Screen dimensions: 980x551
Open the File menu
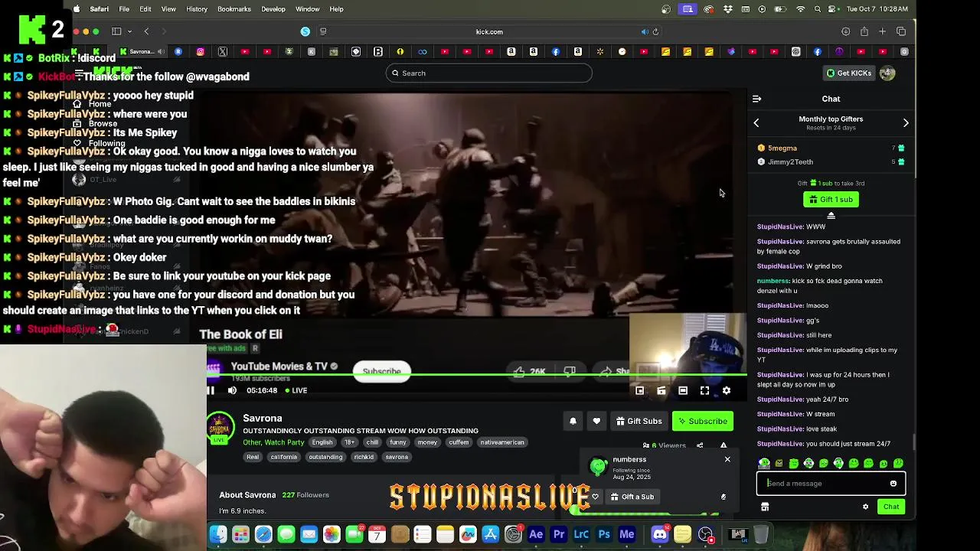point(124,9)
